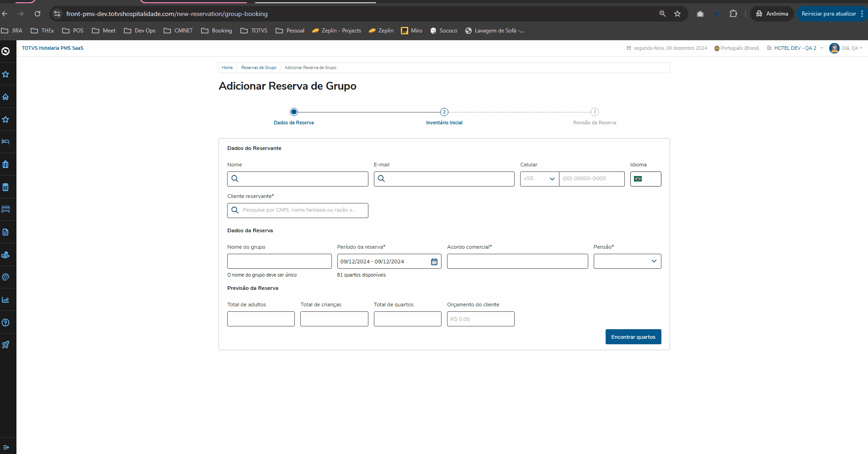The image size is (868, 454).
Task: Click the document icon in sidebar
Action: [x=5, y=232]
